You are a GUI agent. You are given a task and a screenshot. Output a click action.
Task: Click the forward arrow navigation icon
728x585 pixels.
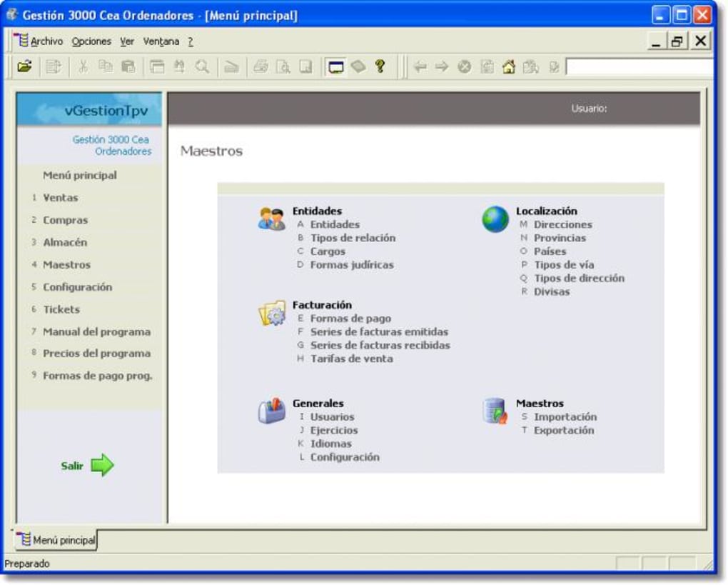442,67
